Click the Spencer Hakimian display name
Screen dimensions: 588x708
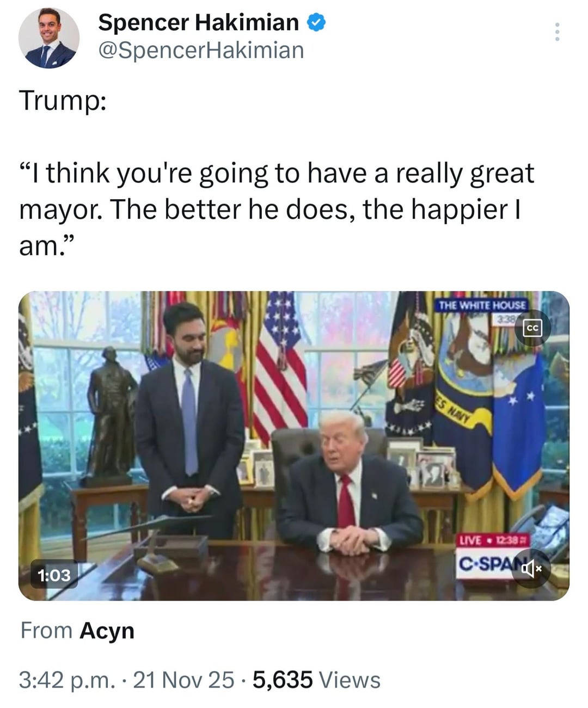click(198, 22)
